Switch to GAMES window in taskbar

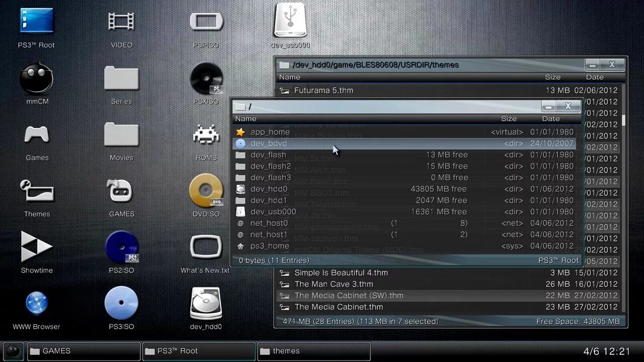84,351
